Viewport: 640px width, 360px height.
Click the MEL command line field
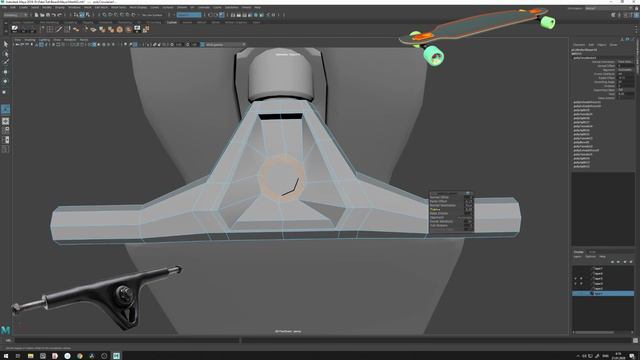coord(127,340)
